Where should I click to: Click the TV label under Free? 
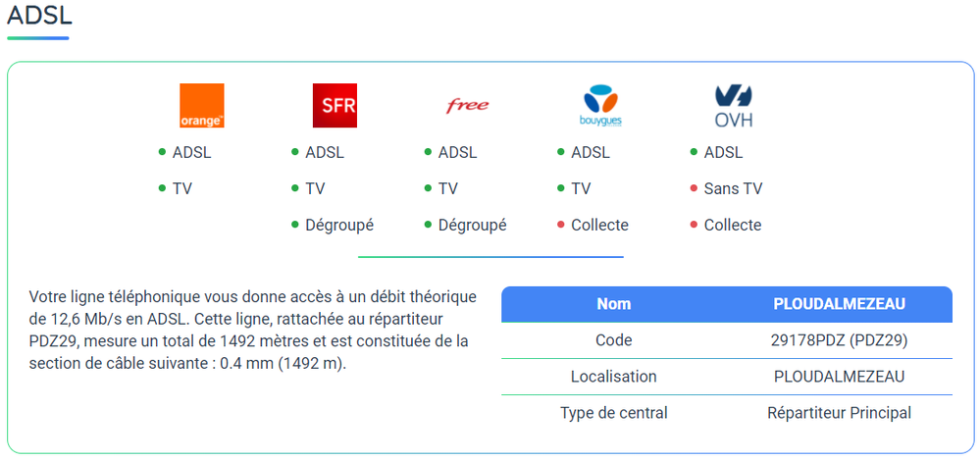click(x=447, y=188)
